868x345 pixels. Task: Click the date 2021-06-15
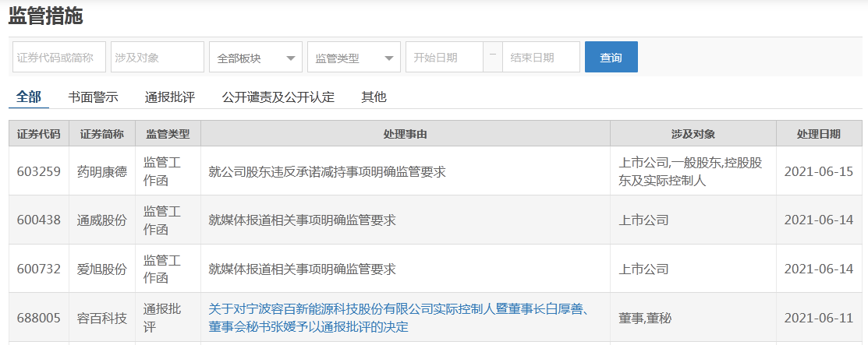pos(819,171)
